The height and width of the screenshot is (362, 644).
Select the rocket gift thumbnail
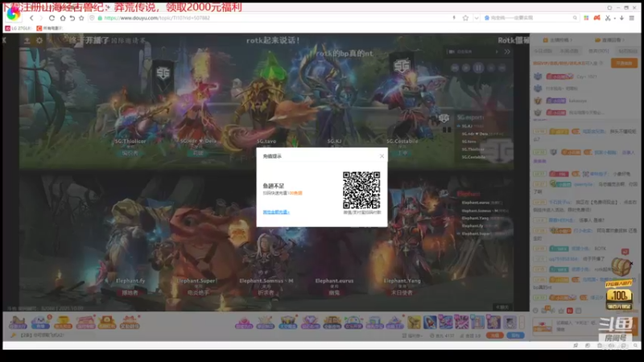(x=430, y=322)
